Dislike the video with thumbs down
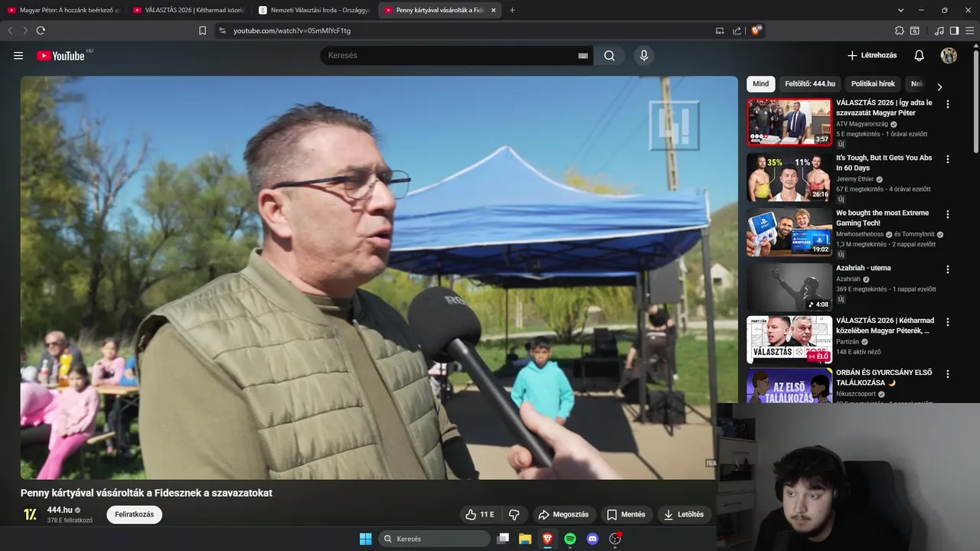 coord(514,514)
